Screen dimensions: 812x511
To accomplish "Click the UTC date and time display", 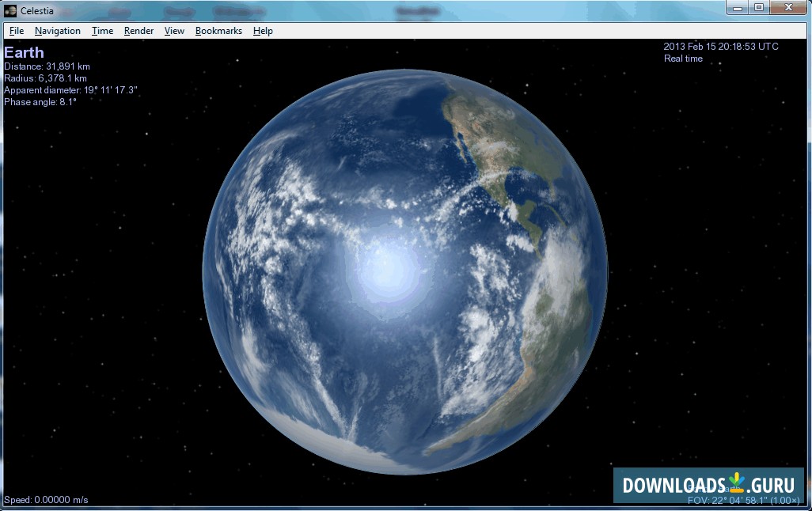I will (721, 47).
